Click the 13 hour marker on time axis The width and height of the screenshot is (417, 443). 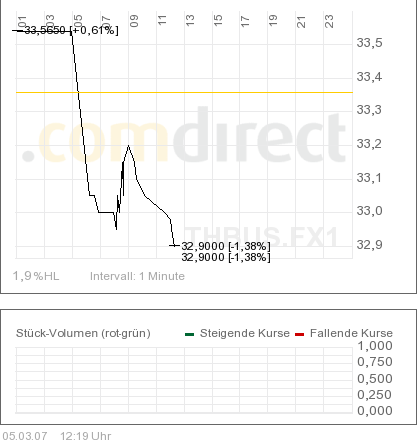click(190, 21)
